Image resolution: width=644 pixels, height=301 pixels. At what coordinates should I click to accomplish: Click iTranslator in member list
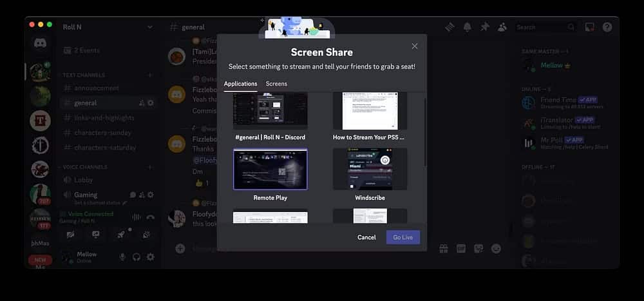click(x=567, y=123)
